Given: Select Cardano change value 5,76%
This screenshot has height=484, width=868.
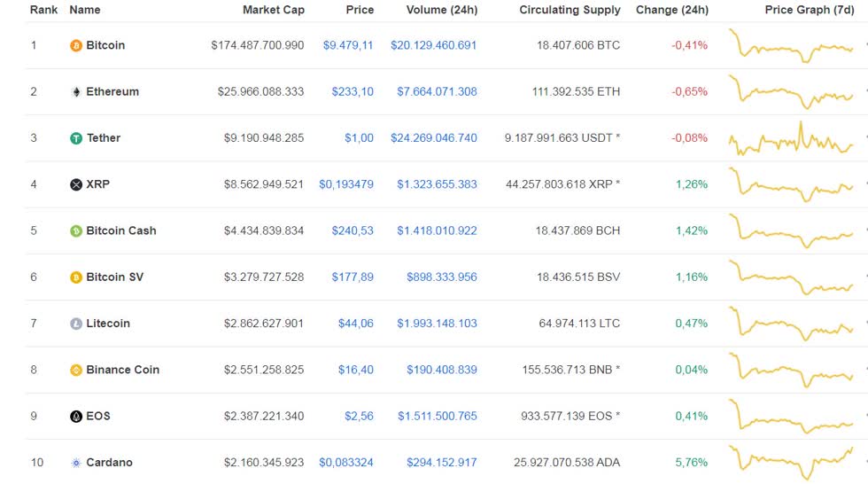Looking at the screenshot, I should coord(692,463).
